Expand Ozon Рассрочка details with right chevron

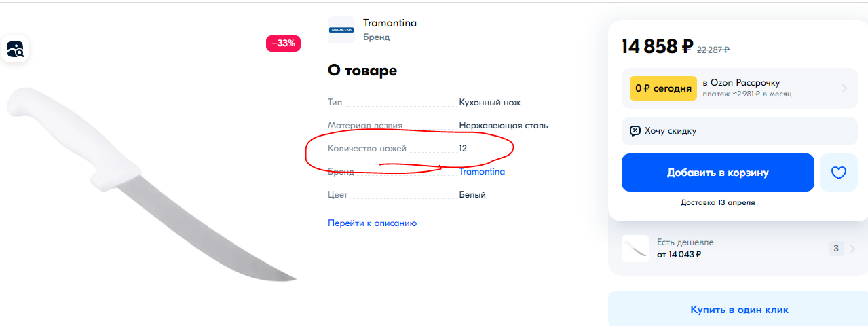point(844,88)
